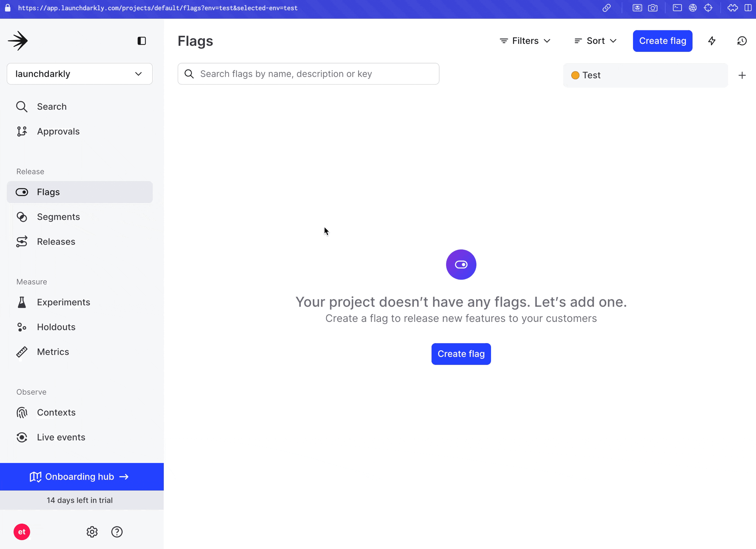Click the Contexts fingerprint icon
Image resolution: width=756 pixels, height=549 pixels.
click(22, 412)
